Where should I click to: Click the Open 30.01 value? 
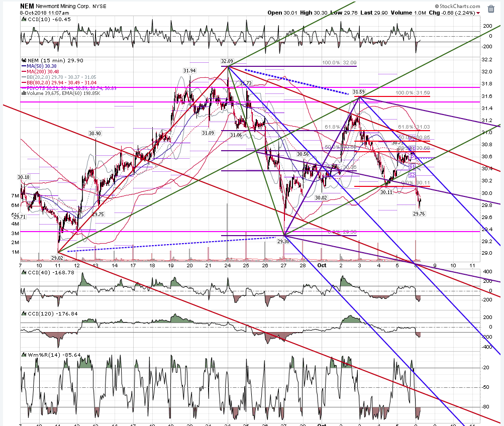[x=281, y=13]
